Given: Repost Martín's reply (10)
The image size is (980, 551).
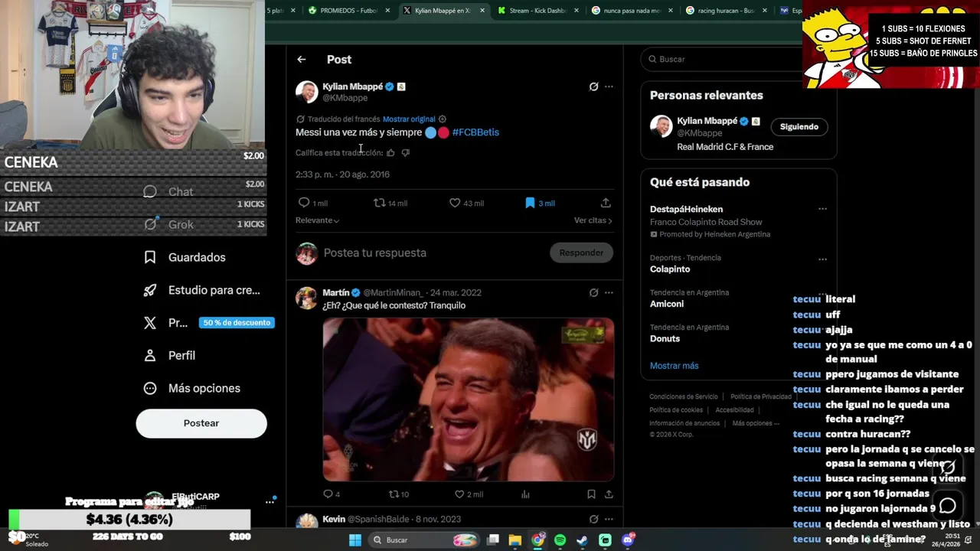Looking at the screenshot, I should (399, 494).
